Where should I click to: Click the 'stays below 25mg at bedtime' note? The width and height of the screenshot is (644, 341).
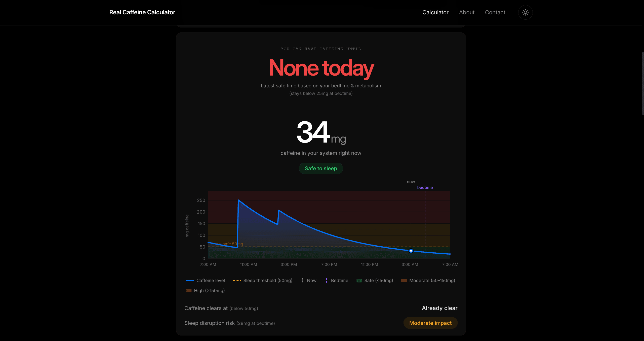tap(321, 93)
